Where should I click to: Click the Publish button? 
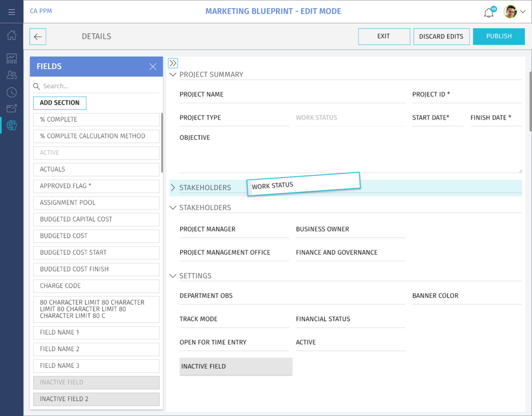[499, 36]
